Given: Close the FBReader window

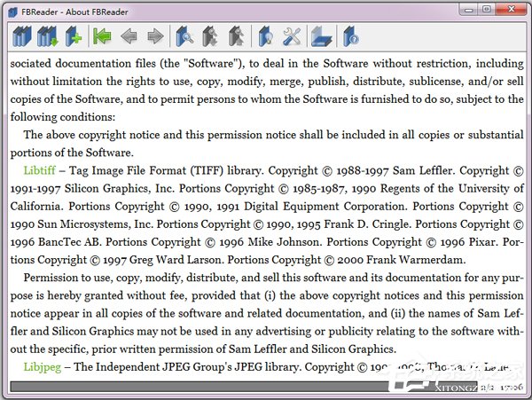Looking at the screenshot, I should pyautogui.click(x=511, y=10).
